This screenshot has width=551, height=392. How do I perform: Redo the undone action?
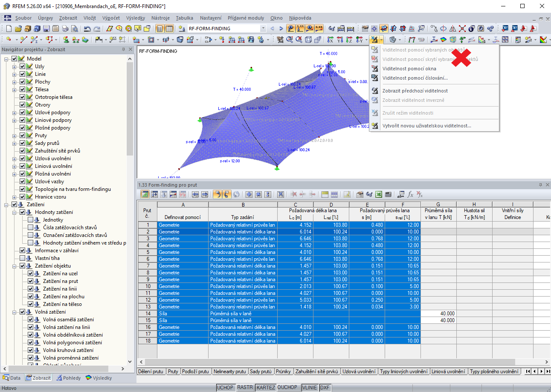pos(97,29)
